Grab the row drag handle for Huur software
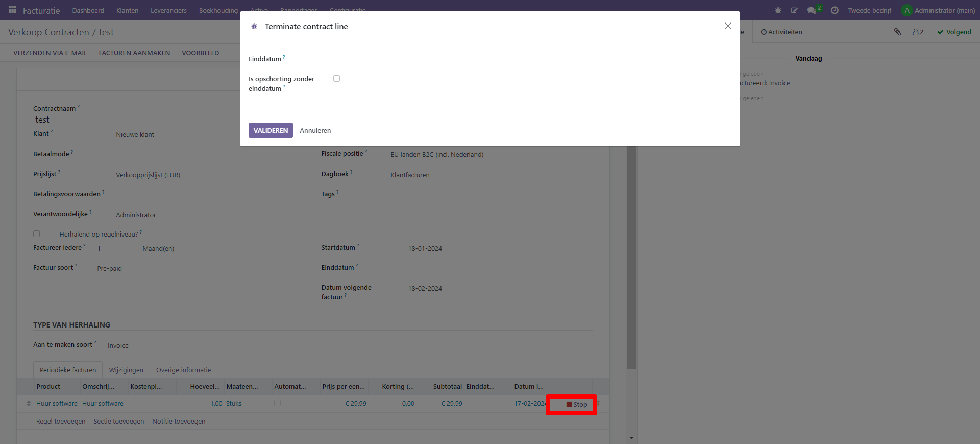The height and width of the screenshot is (444, 980). (29, 404)
